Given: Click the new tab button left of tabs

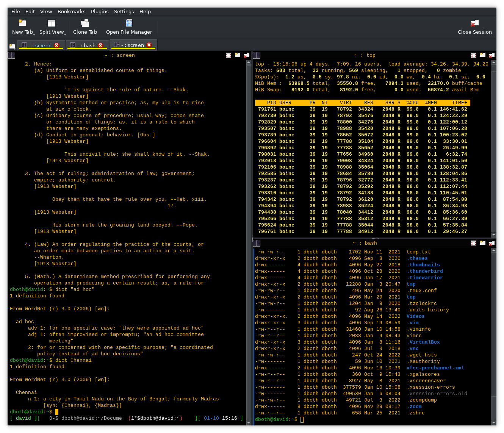Looking at the screenshot, I should (x=12, y=46).
